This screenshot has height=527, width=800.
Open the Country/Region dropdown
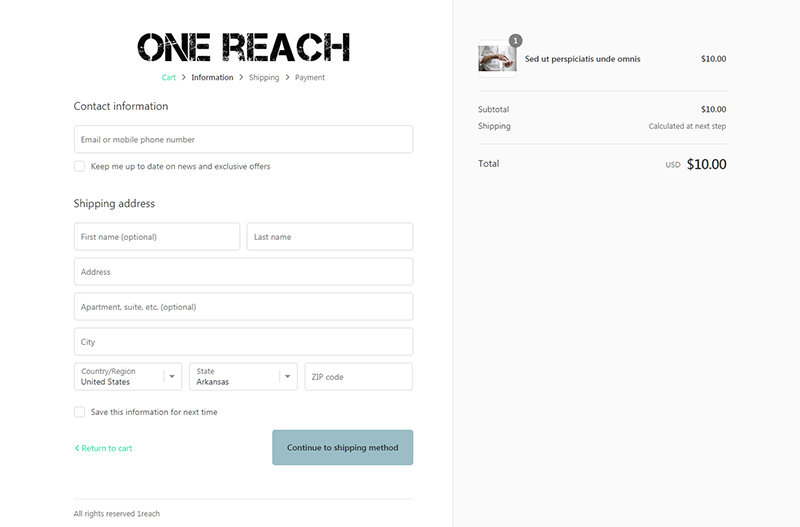pyautogui.click(x=128, y=376)
